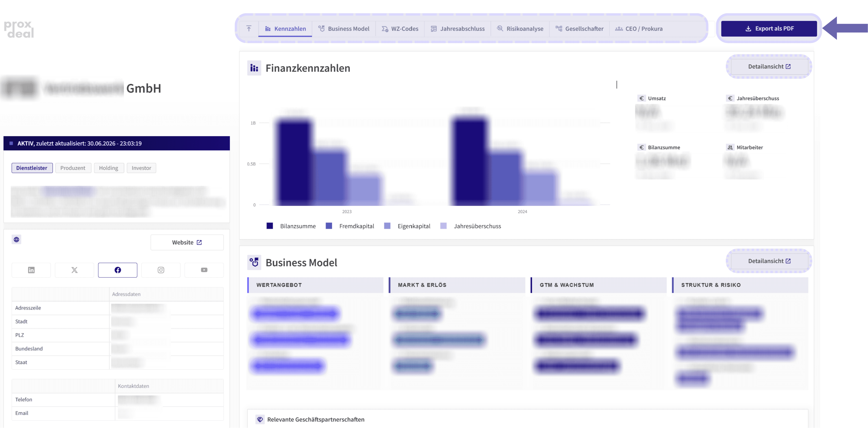Click the scroll-to-top arrow icon
The width and height of the screenshot is (868, 428).
pyautogui.click(x=249, y=29)
